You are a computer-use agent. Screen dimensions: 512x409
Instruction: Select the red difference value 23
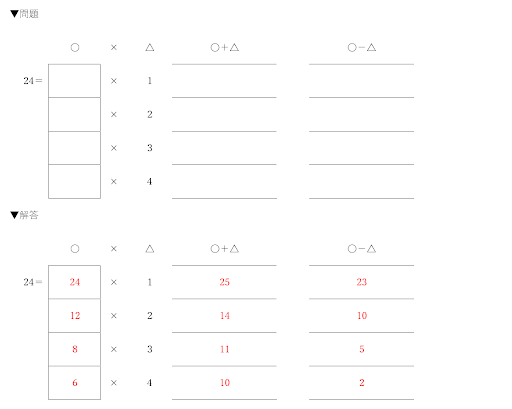click(x=362, y=282)
